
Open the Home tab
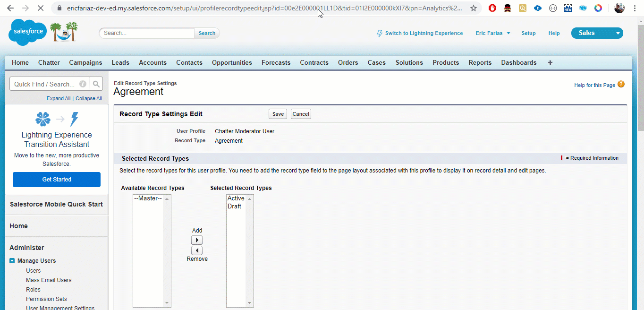[20, 62]
